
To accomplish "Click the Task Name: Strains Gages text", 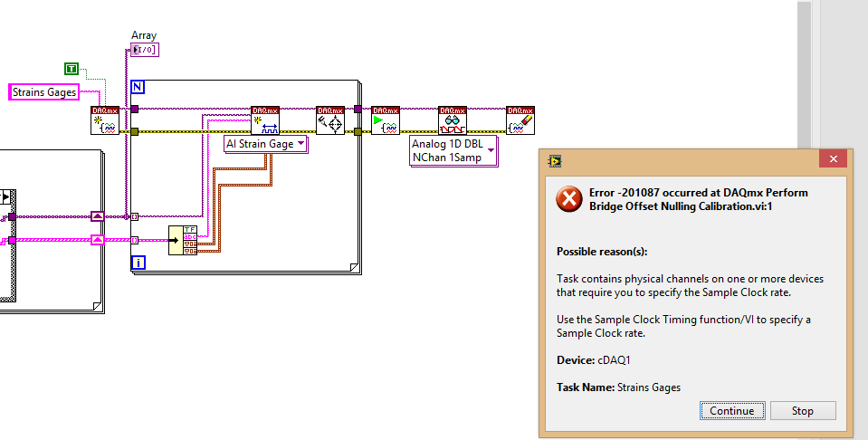I will [618, 387].
